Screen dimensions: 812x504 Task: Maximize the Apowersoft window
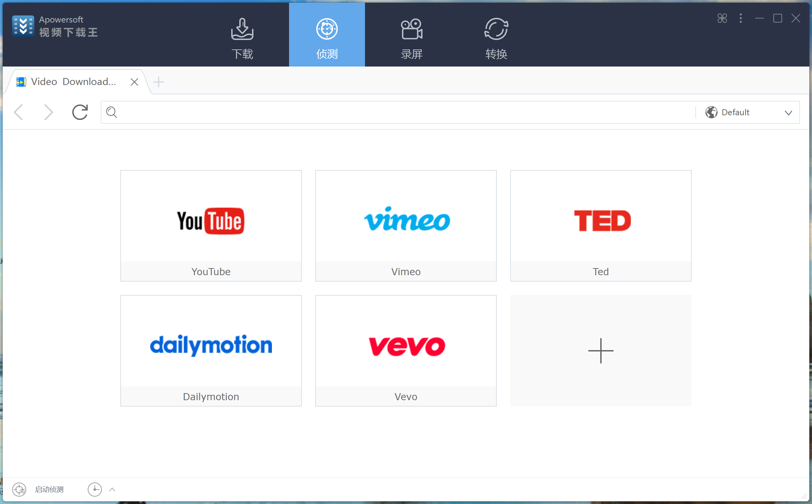(x=778, y=18)
